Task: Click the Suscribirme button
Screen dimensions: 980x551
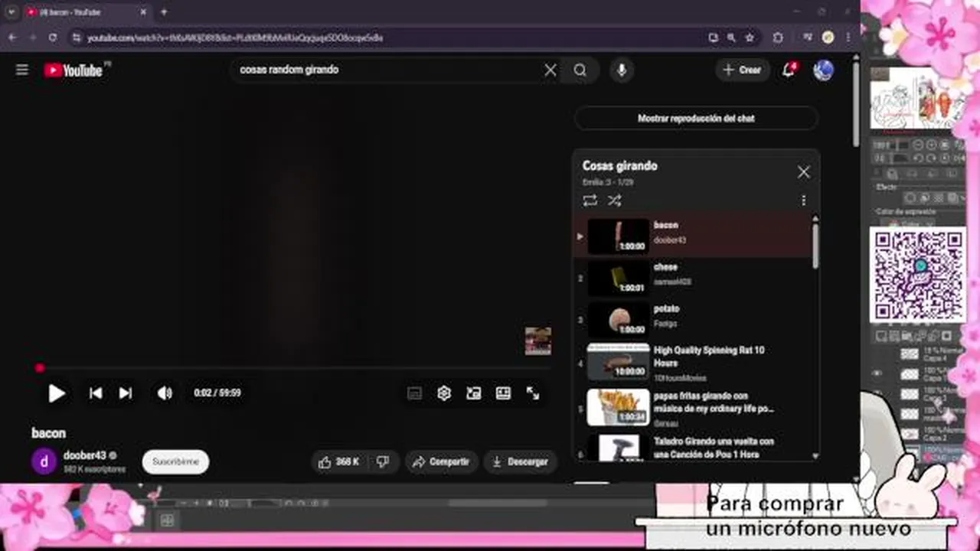Action: [175, 461]
